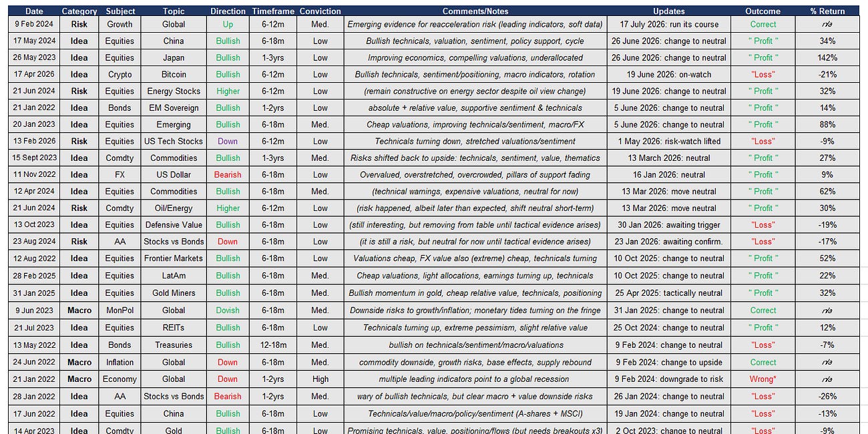This screenshot has width=868, height=434.
Task: Select update '1 May 2026: risk-watch lifted'
Action: click(669, 141)
